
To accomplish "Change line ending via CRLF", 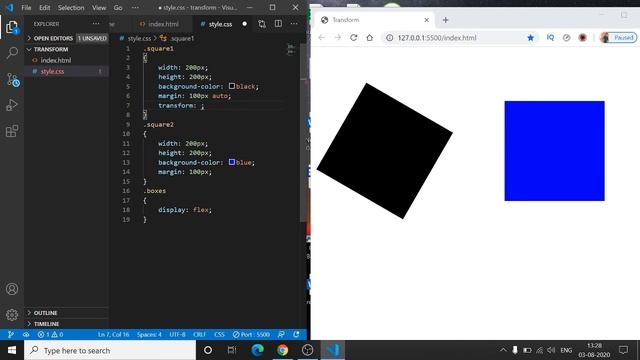I will point(199,334).
